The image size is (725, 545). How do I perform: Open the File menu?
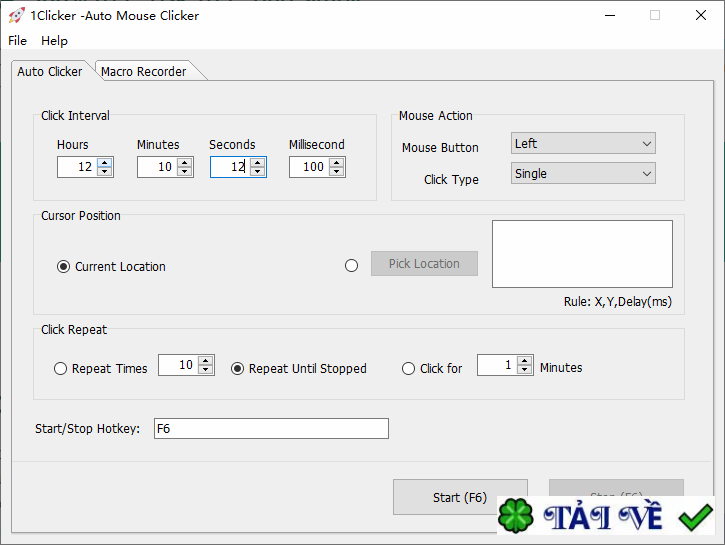coord(18,41)
